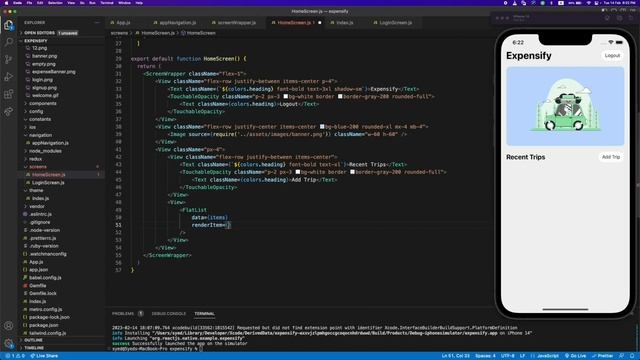This screenshot has height=360, width=640.
Task: Open the Problems panel tab
Action: point(123,313)
